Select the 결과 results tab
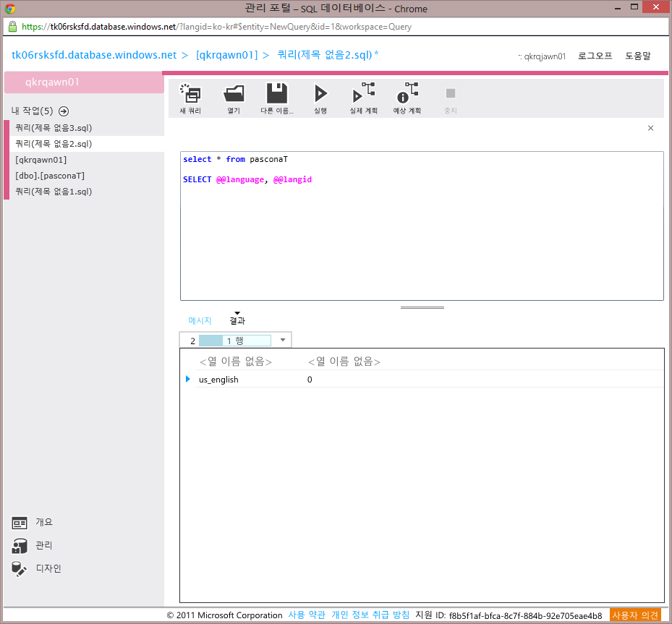672x624 pixels. (x=237, y=320)
